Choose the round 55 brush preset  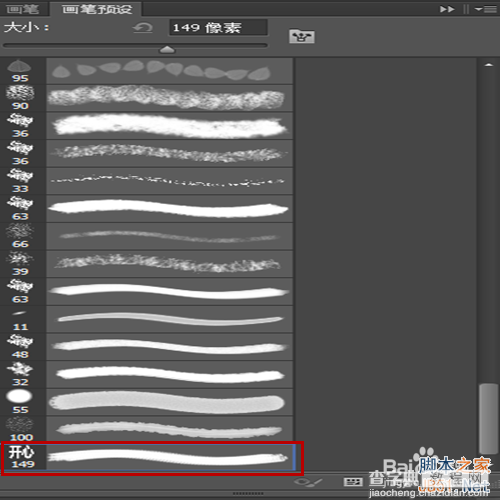[x=147, y=402]
